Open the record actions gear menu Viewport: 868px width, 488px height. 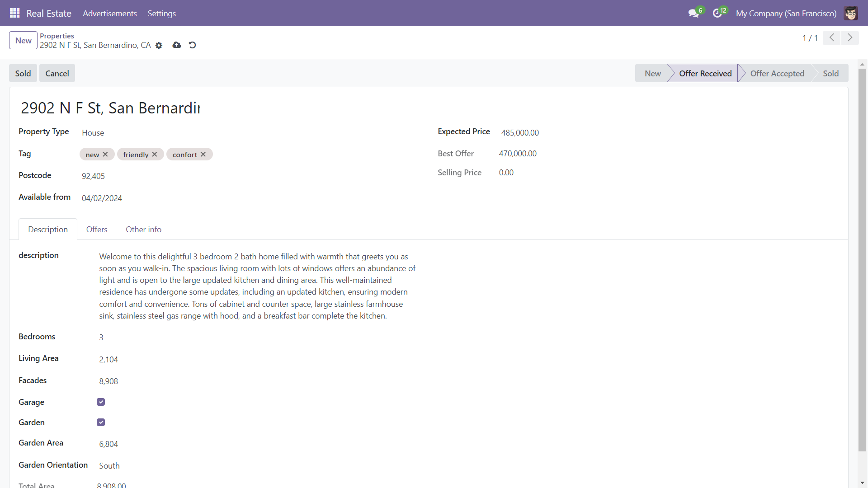(159, 45)
